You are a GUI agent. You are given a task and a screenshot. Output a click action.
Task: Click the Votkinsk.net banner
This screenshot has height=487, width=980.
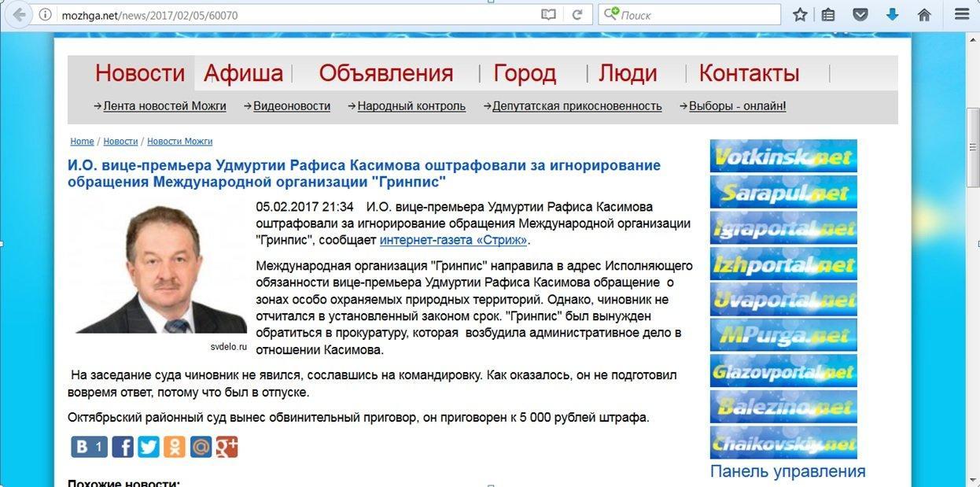[x=783, y=156]
